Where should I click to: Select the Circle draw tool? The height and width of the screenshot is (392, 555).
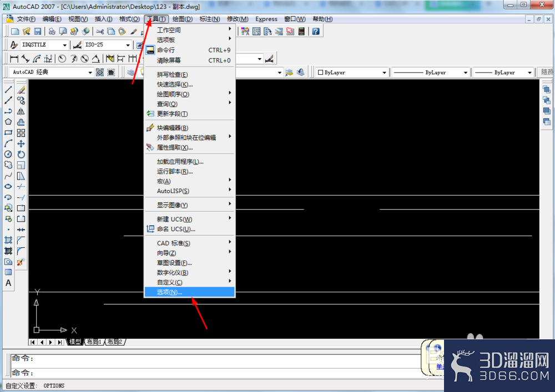tap(8, 155)
